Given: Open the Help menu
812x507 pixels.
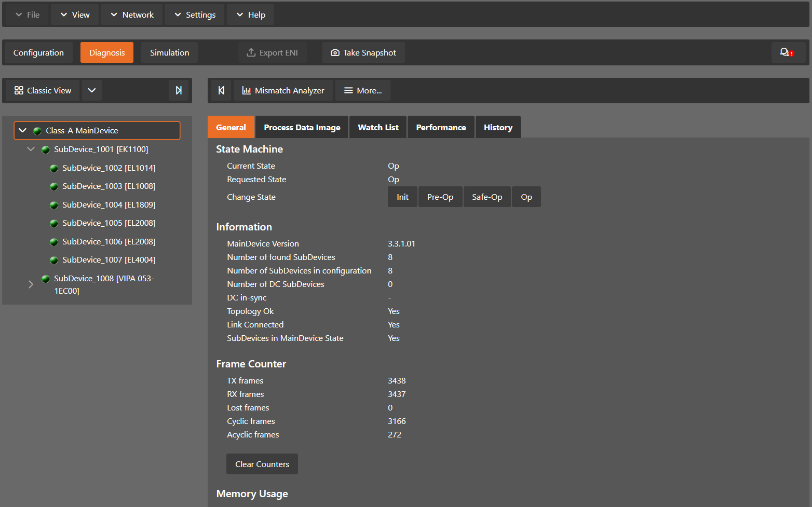Looking at the screenshot, I should (x=251, y=15).
